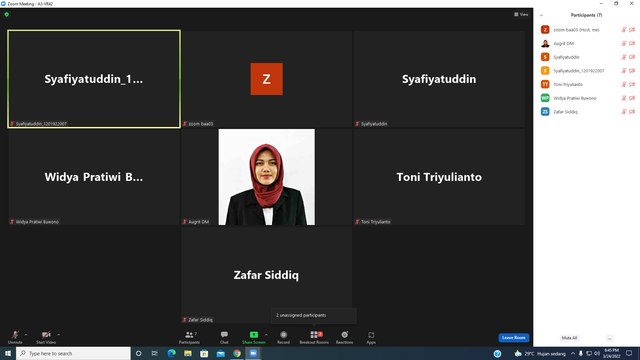Select the Zafar Siddiq video tile

point(267,275)
